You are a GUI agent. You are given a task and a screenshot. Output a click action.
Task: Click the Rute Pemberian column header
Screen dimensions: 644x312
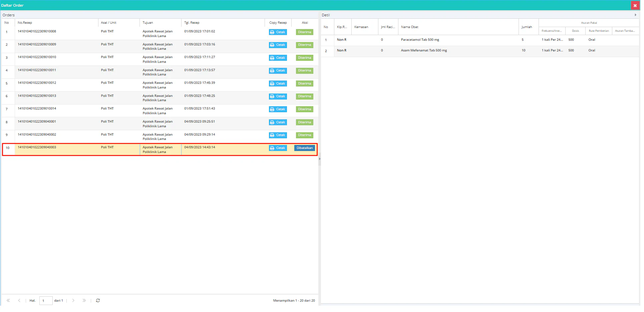tap(599, 31)
